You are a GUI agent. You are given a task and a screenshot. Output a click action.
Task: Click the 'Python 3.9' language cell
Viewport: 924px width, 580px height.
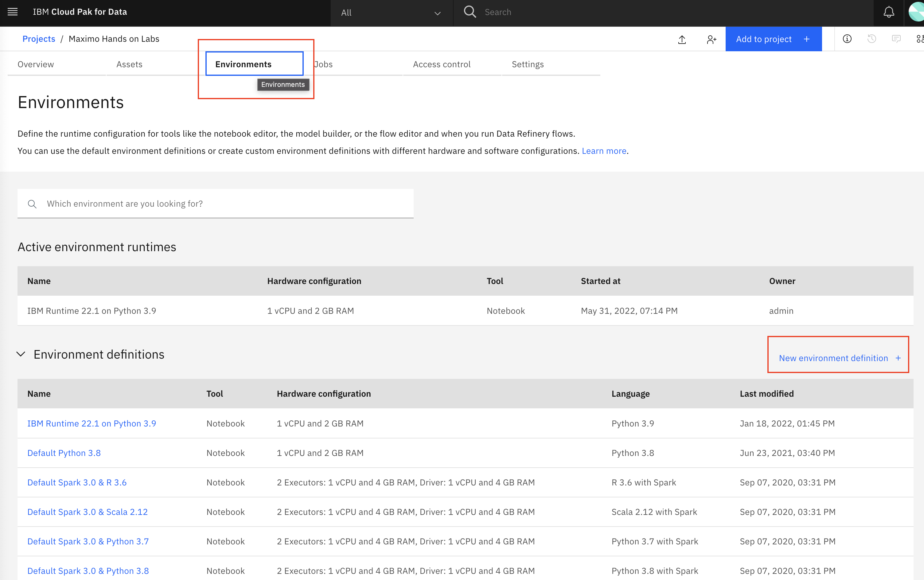tap(633, 423)
